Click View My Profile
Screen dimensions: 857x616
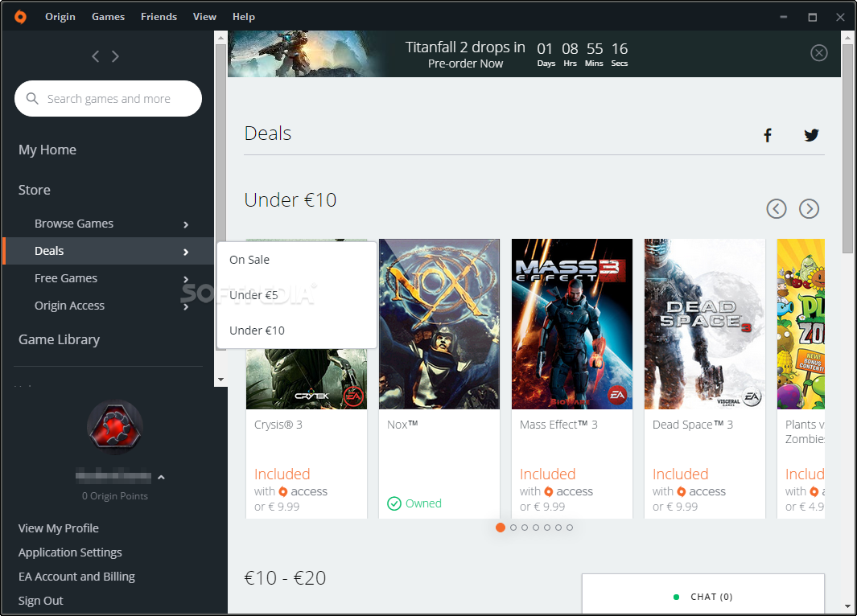click(x=59, y=528)
